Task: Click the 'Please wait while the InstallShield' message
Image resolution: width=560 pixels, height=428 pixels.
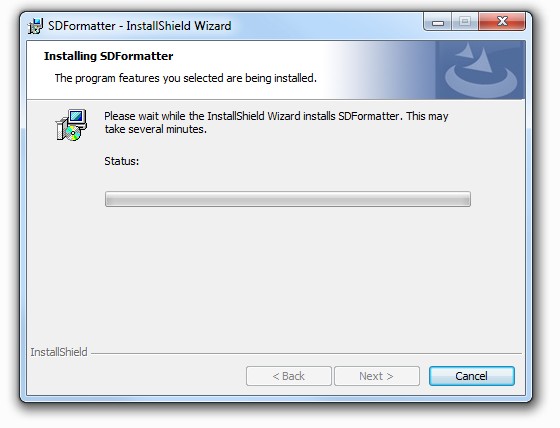Action: 276,116
